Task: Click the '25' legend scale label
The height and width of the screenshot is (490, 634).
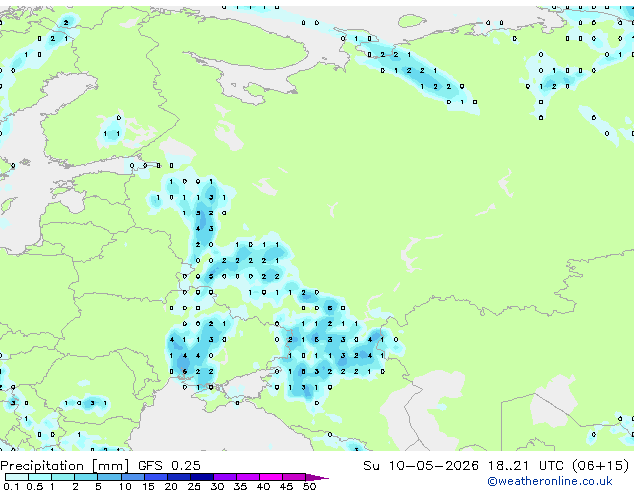Action: point(194,486)
